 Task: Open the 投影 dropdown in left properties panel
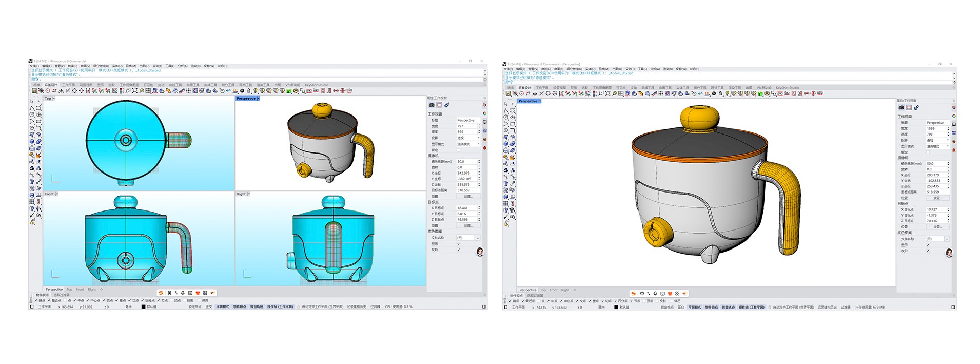(468, 138)
